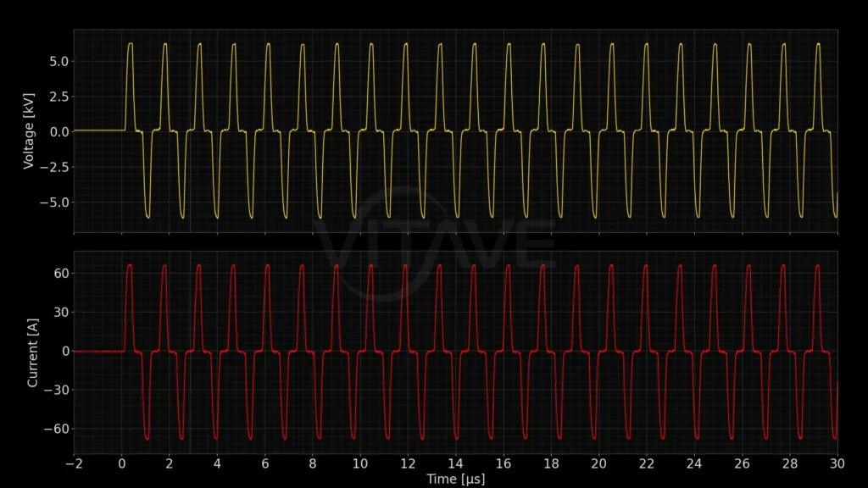The image size is (868, 488).
Task: Click the 2.5 tick on voltage axis
Action: pos(58,97)
